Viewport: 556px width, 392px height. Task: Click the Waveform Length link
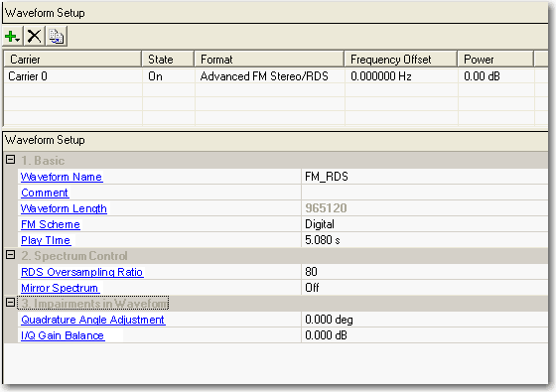coord(64,208)
